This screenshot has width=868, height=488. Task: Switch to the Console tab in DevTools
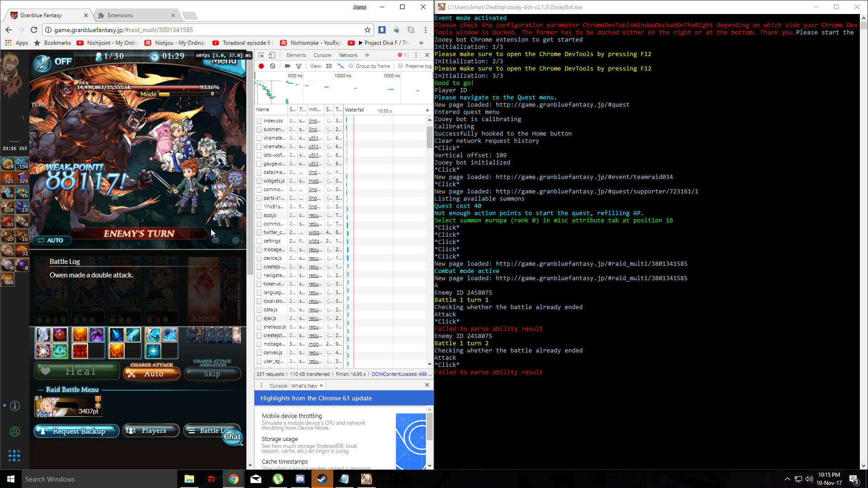click(x=322, y=55)
